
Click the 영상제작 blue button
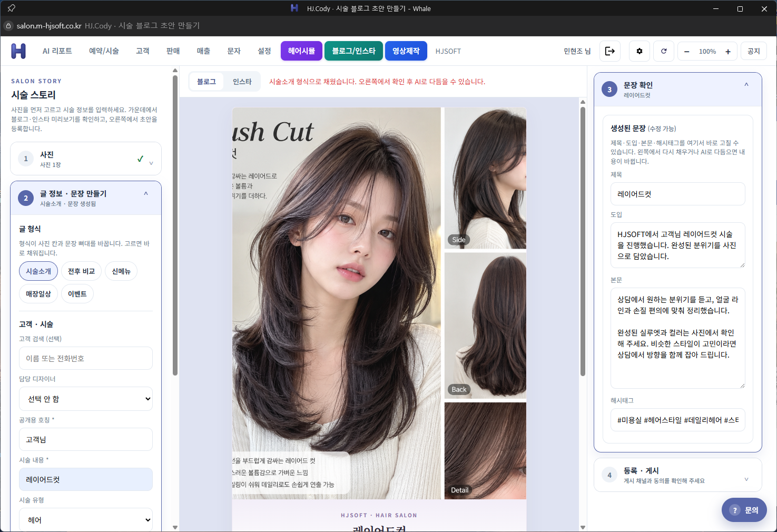click(406, 51)
